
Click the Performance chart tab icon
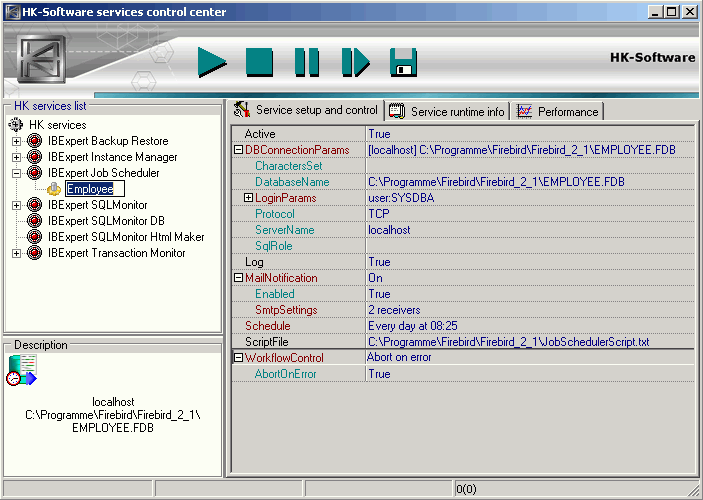525,111
